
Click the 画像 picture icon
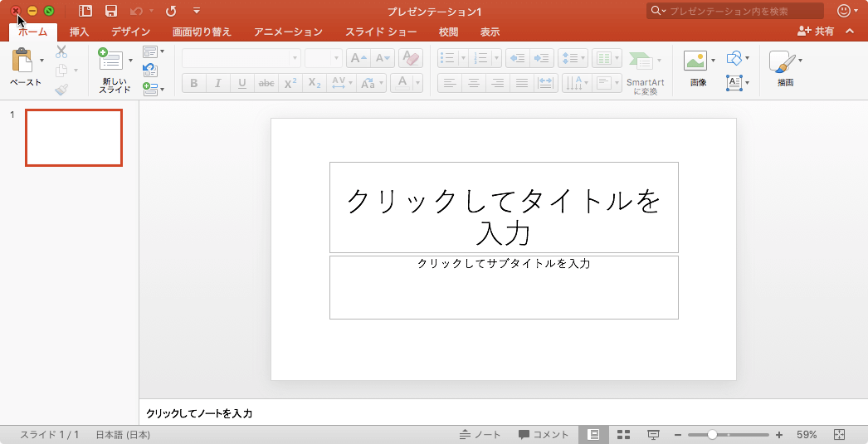(695, 61)
